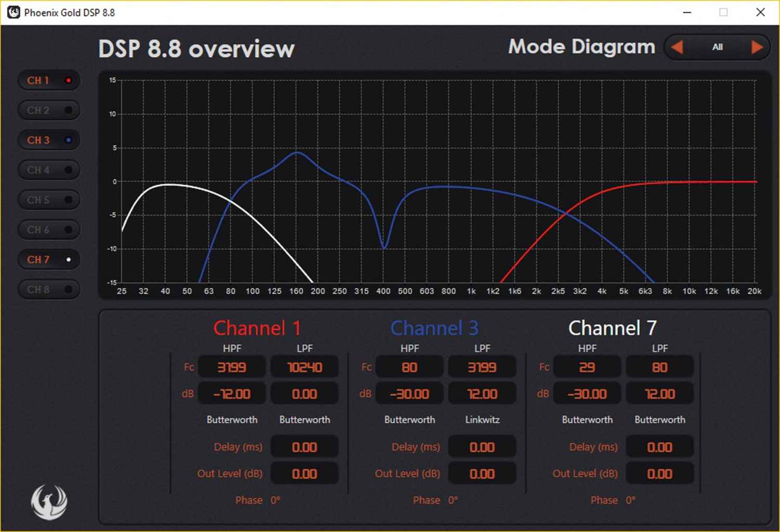Click the 'All' mode diagram selector label

(x=718, y=47)
